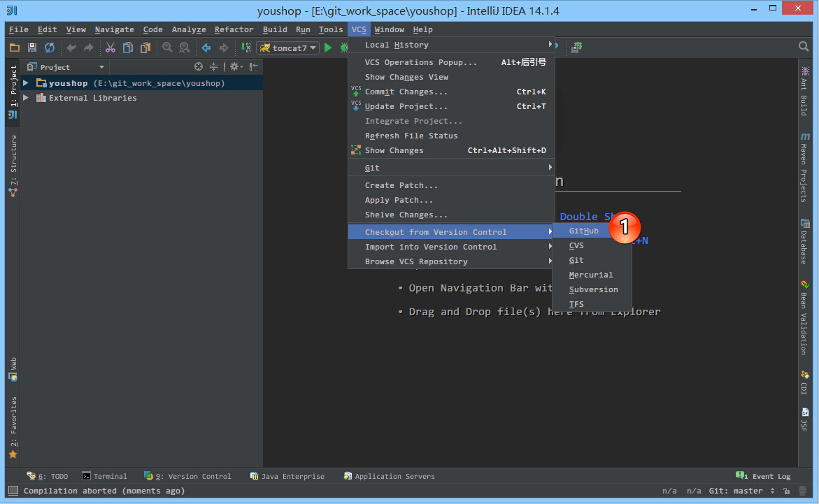This screenshot has height=504, width=819.
Task: Click the scroll from source target icon
Action: (199, 67)
